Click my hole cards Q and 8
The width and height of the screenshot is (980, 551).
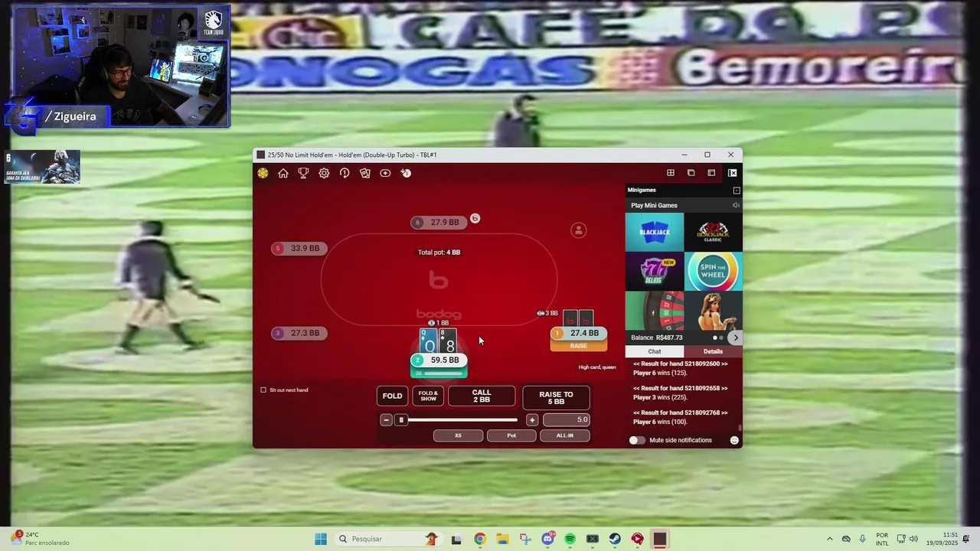coord(438,341)
